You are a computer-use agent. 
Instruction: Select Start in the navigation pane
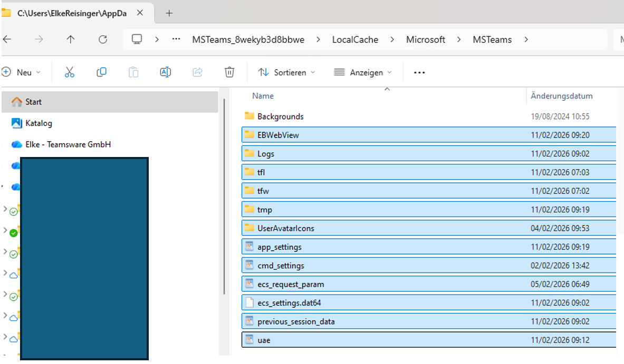click(x=33, y=102)
